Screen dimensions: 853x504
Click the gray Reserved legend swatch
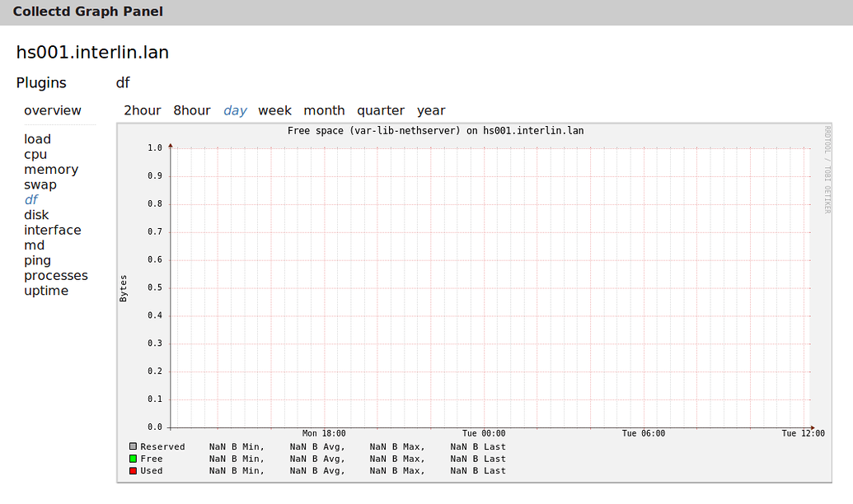coord(133,446)
